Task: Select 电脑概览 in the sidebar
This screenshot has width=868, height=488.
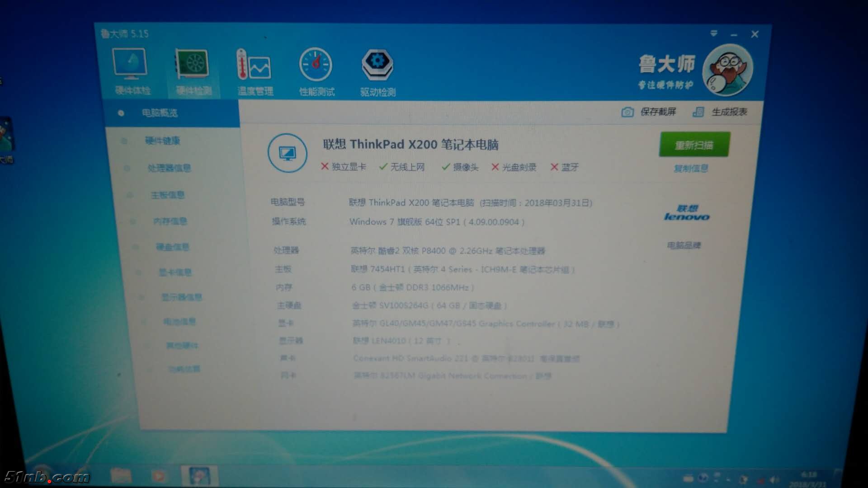Action: (160, 113)
